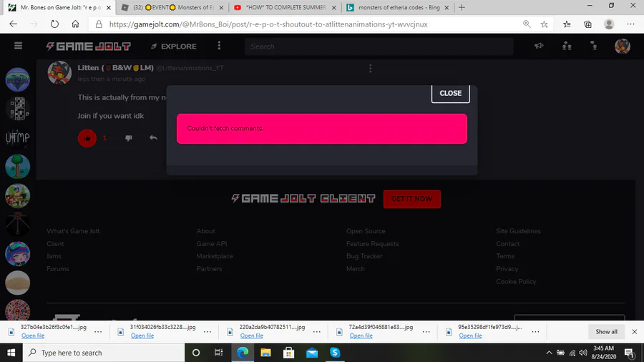
Task: Open the beige circle community in sidebar
Action: 18,283
